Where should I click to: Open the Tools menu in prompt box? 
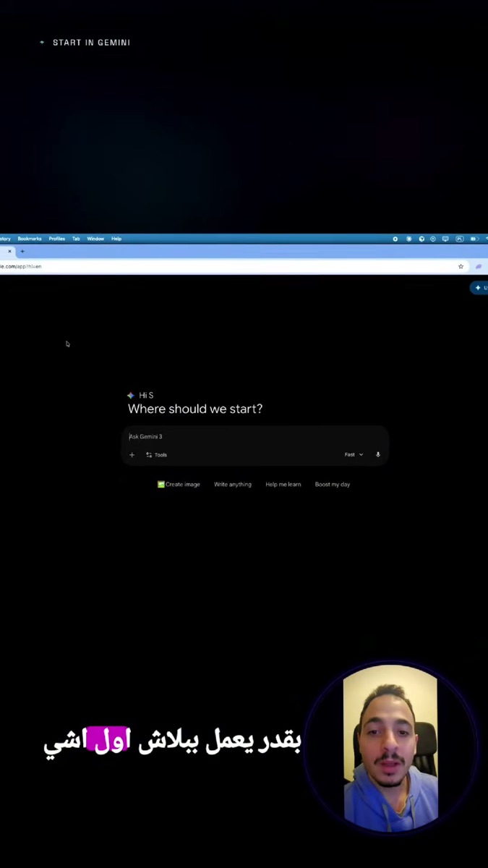coord(156,455)
